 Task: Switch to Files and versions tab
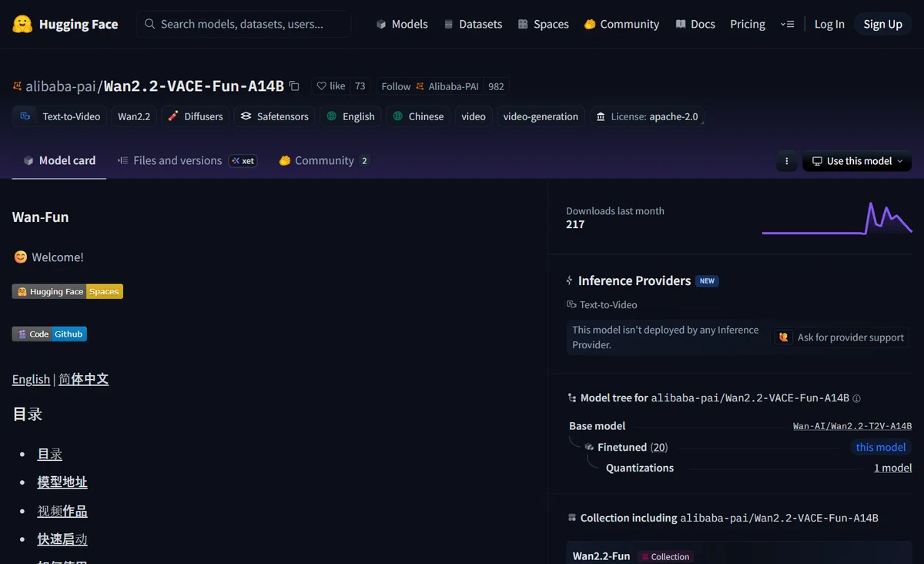tap(186, 160)
